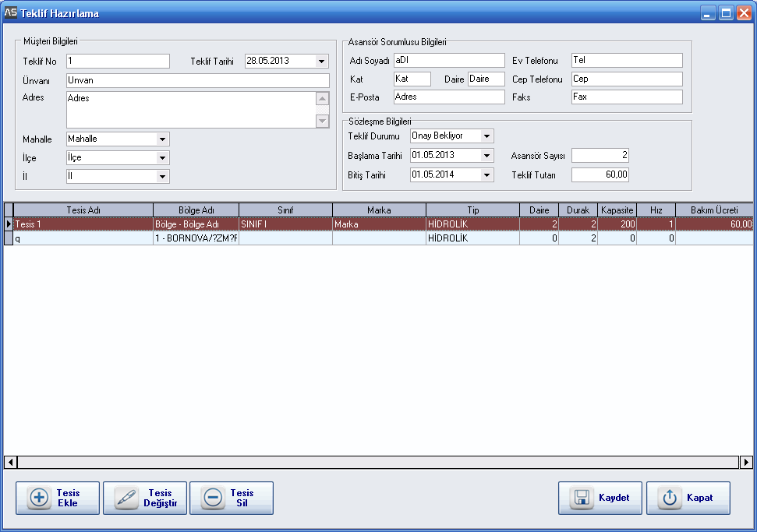Click the Marka column header

click(379, 210)
